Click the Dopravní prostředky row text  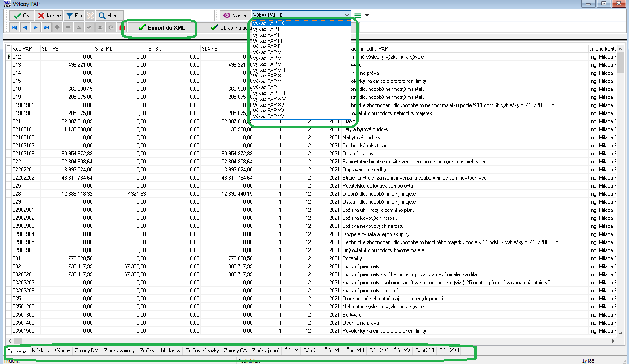coord(364,170)
